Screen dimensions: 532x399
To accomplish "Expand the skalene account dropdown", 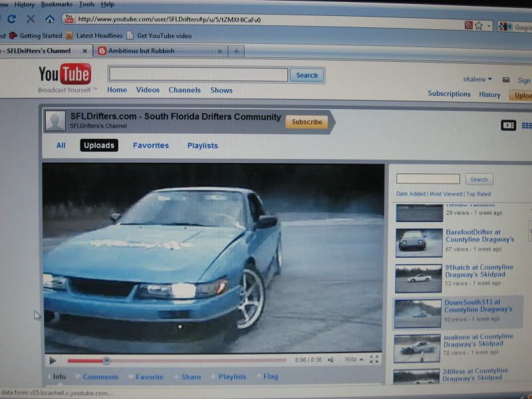I will (477, 79).
